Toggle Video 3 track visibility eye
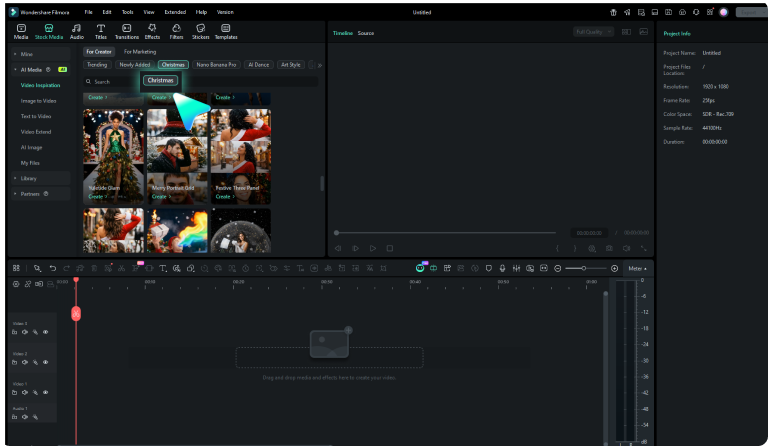Image resolution: width=768 pixels, height=446 pixels. (46, 332)
